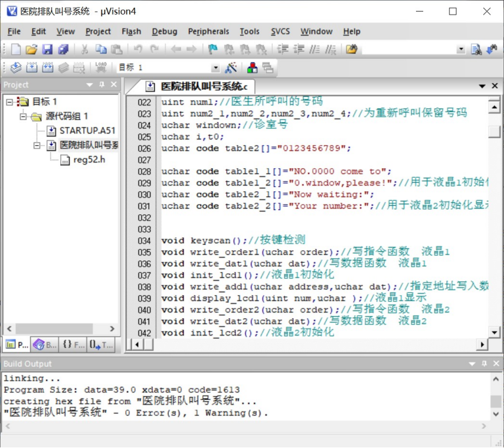Screen dimensions: 504x448
Task: Open the Tools menu
Action: click(x=250, y=32)
